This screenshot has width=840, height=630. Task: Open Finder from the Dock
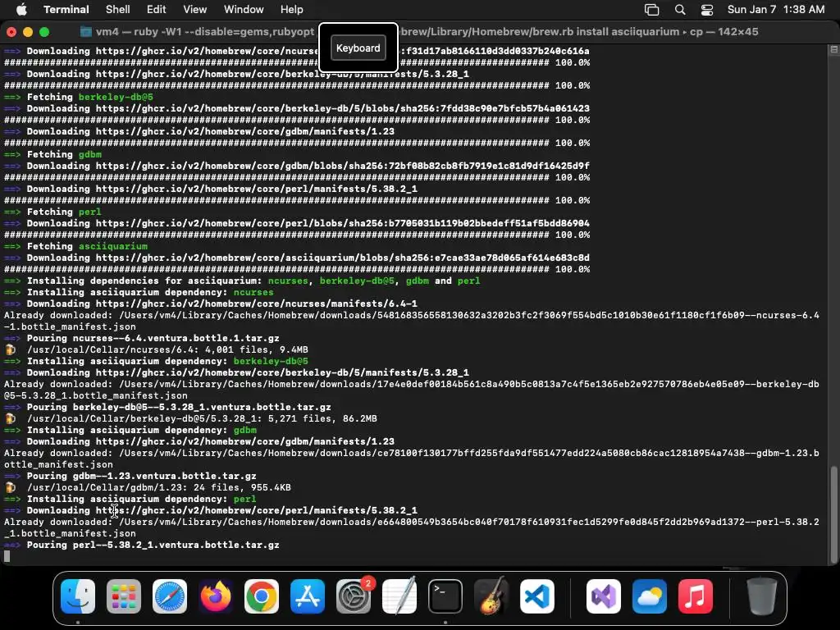click(x=78, y=596)
